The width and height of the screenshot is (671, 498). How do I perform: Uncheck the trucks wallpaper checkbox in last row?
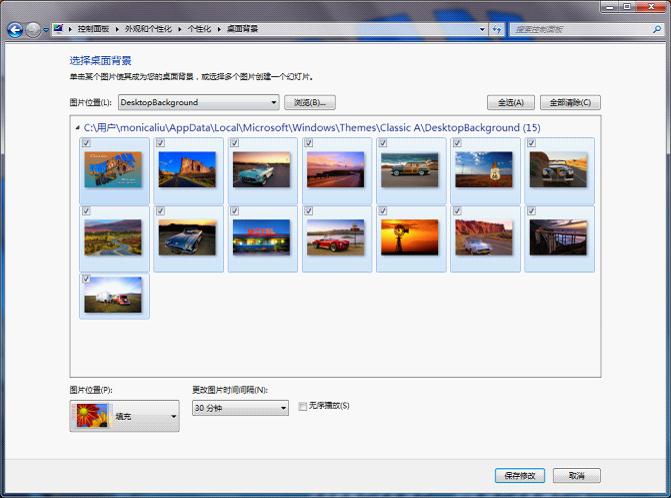click(87, 279)
